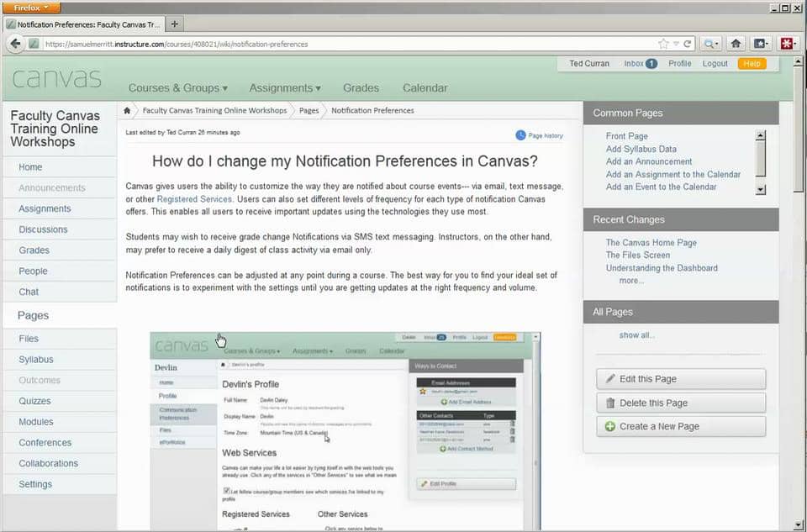The width and height of the screenshot is (807, 532).
Task: Click the home icon in breadcrumb
Action: click(x=127, y=110)
